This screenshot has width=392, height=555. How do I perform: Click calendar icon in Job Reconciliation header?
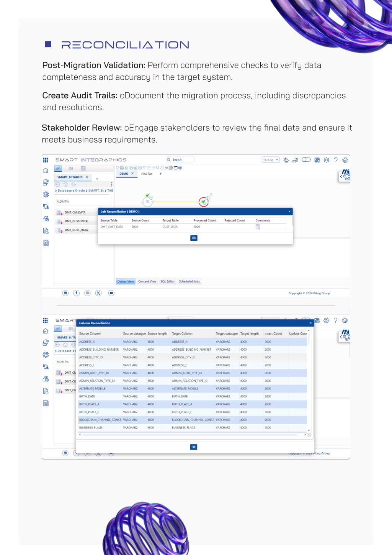click(x=317, y=160)
